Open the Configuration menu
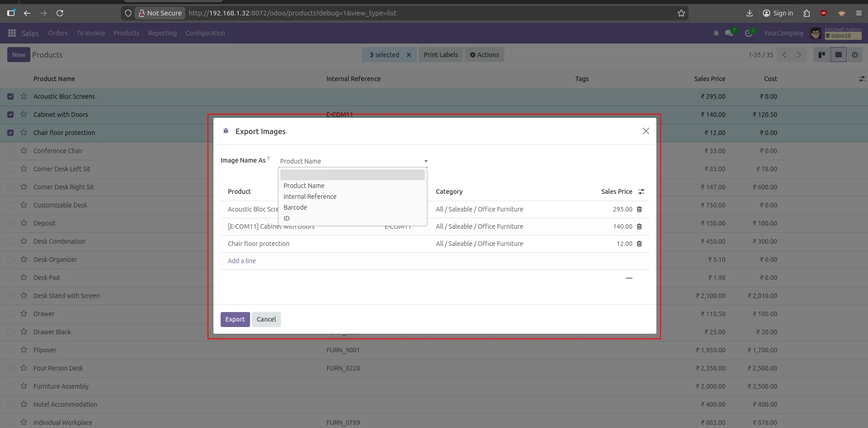Screen dimensions: 868x428 (205, 33)
